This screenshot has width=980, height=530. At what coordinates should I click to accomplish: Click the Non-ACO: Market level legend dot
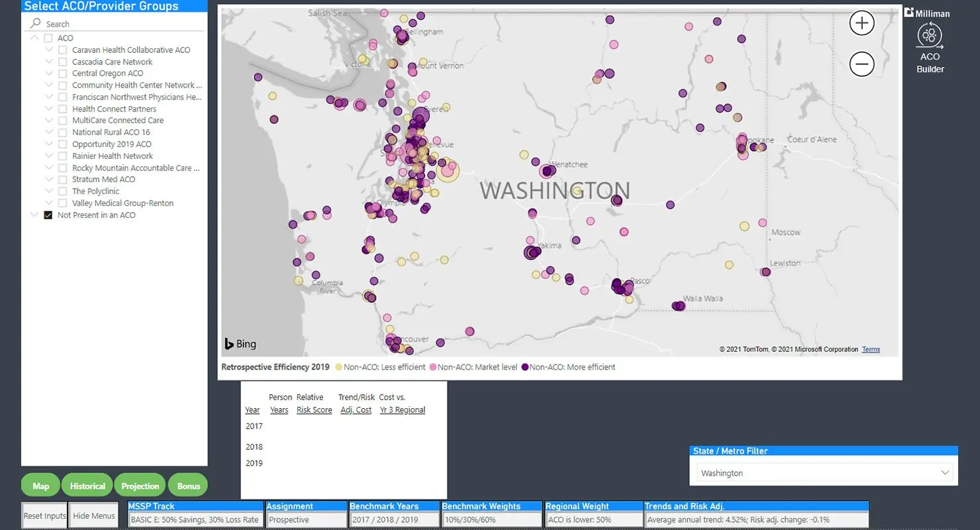point(433,367)
